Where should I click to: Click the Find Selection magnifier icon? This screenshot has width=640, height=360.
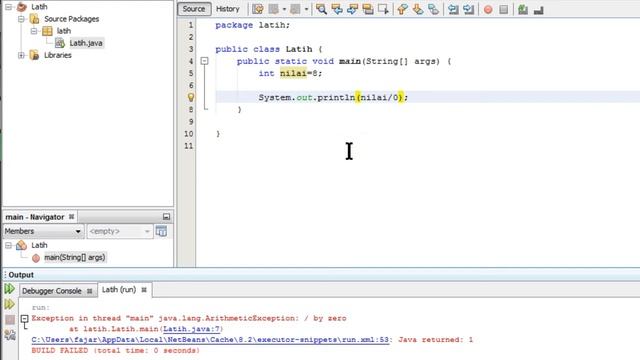[321, 9]
